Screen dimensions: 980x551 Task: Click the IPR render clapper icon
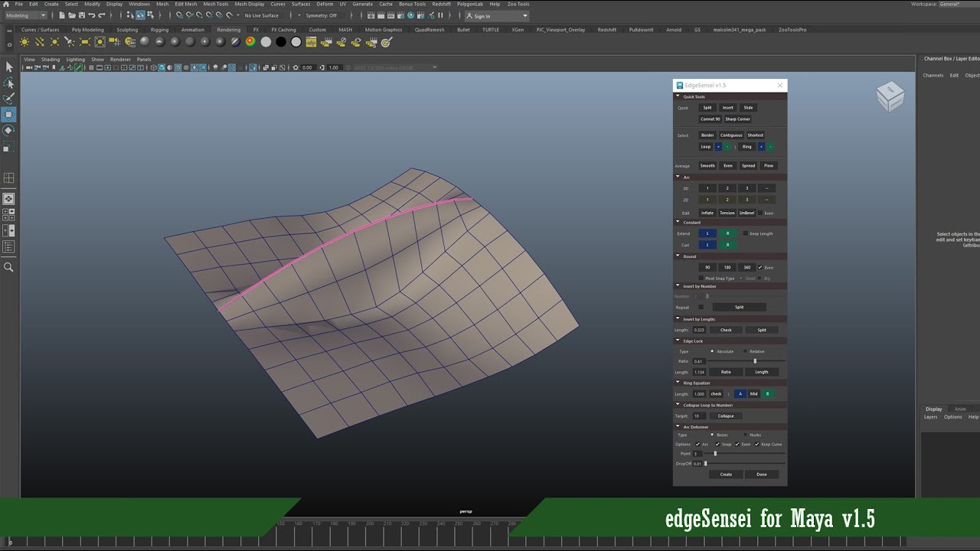click(x=390, y=15)
